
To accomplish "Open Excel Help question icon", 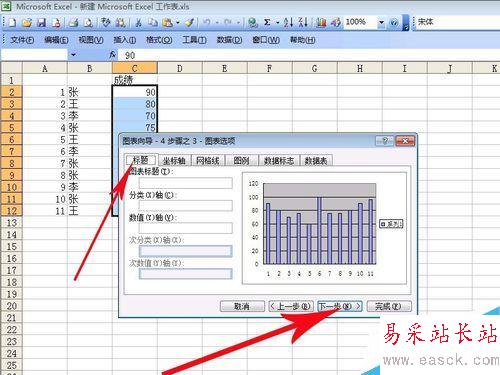I will (394, 22).
